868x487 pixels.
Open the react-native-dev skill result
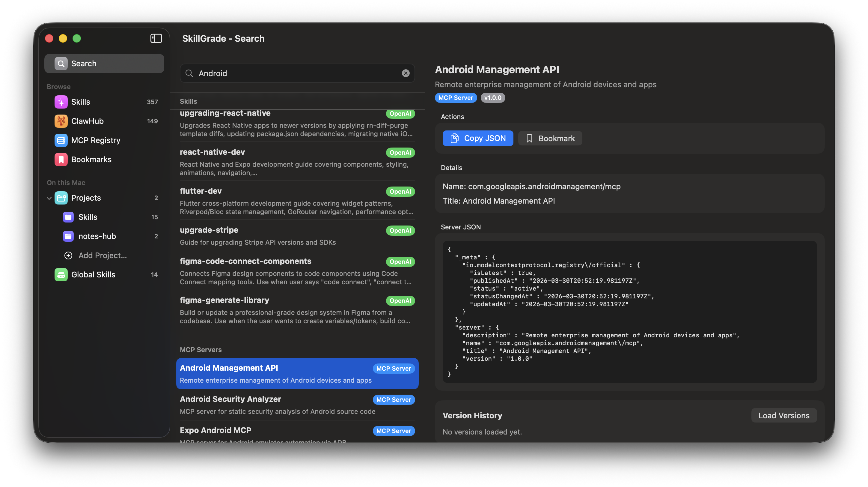(x=297, y=162)
